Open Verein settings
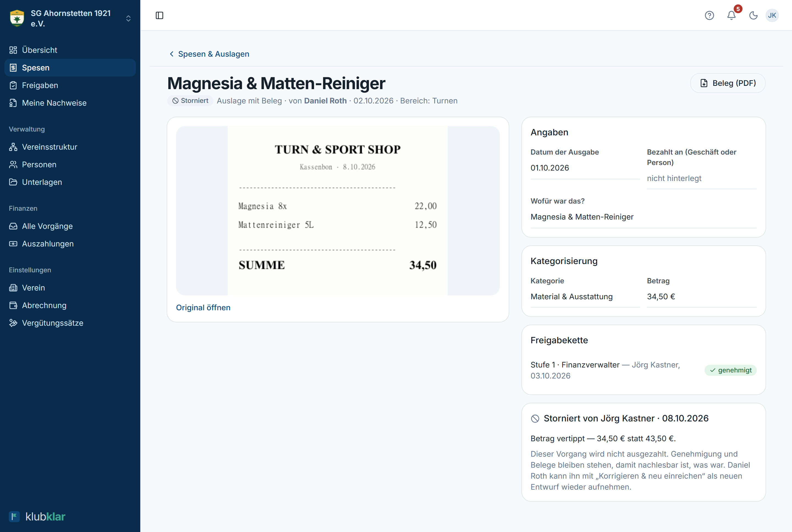This screenshot has height=532, width=792. (x=70, y=288)
